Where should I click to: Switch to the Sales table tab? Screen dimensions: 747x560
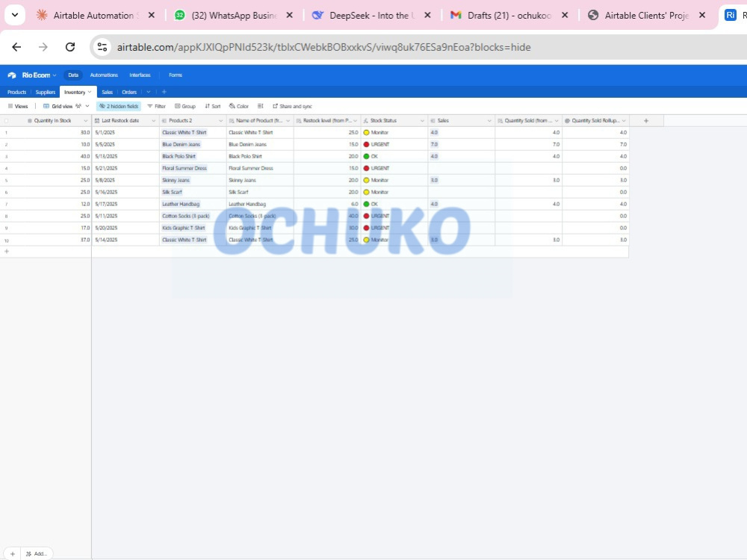(107, 93)
